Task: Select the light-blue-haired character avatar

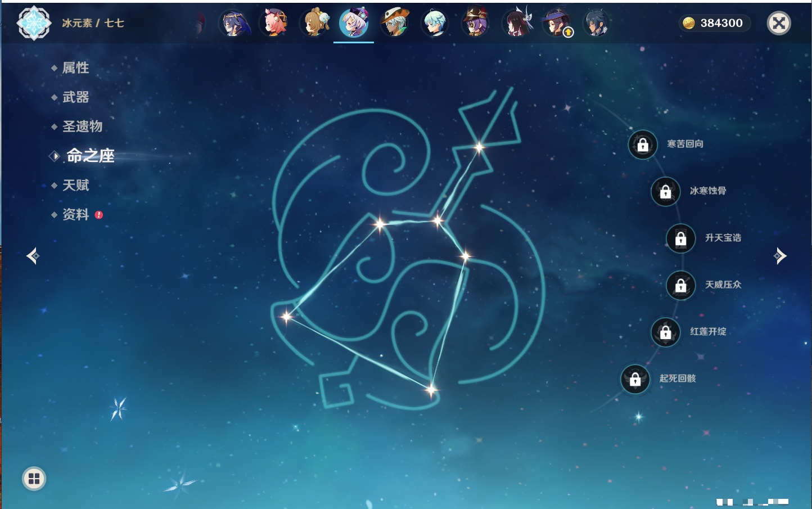Action: click(435, 23)
